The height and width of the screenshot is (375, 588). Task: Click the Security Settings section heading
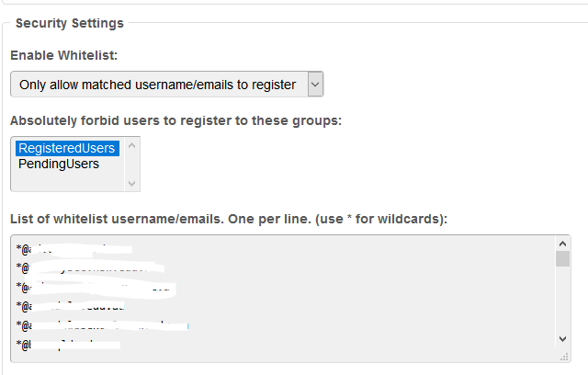point(70,22)
